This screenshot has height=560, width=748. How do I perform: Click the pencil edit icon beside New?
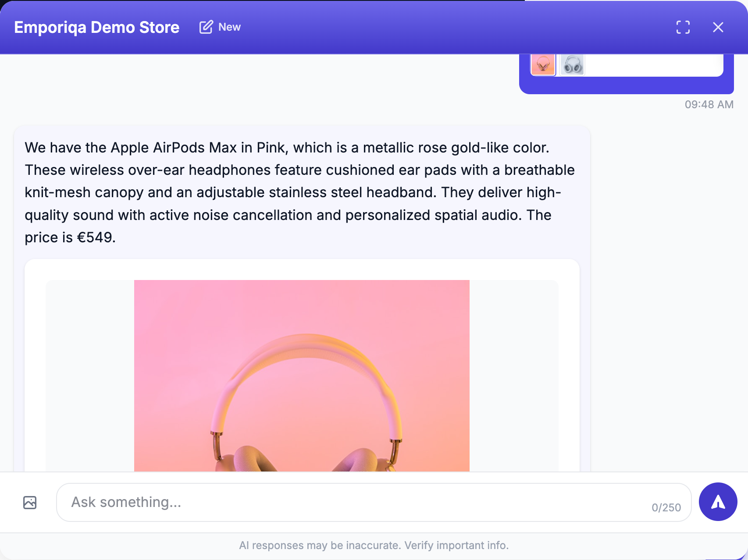tap(206, 27)
